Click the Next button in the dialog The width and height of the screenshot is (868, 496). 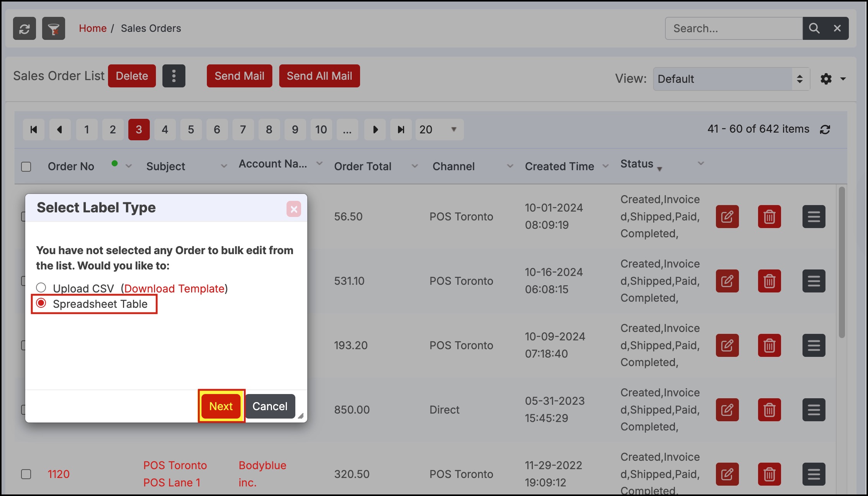tap(221, 406)
